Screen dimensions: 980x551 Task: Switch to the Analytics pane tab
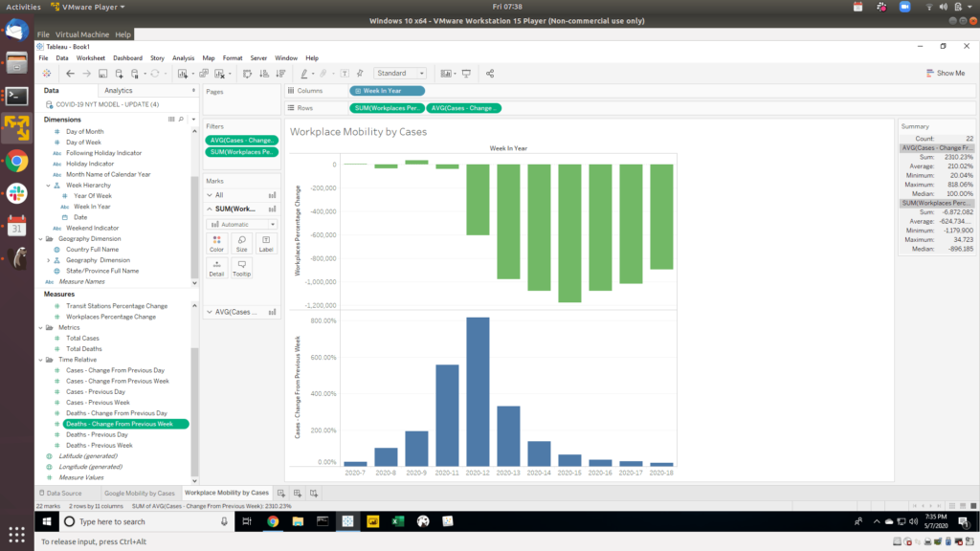click(118, 90)
